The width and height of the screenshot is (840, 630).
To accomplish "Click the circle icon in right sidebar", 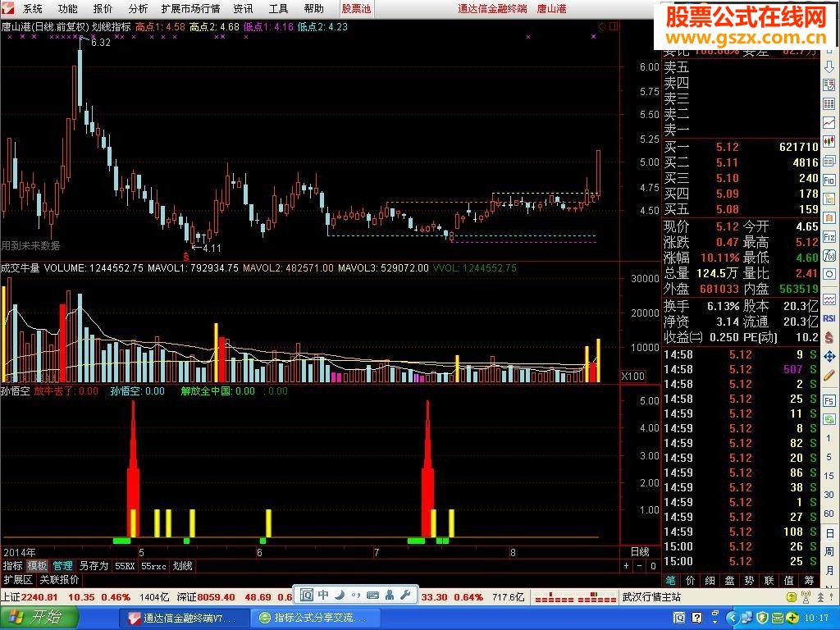I will tap(829, 275).
